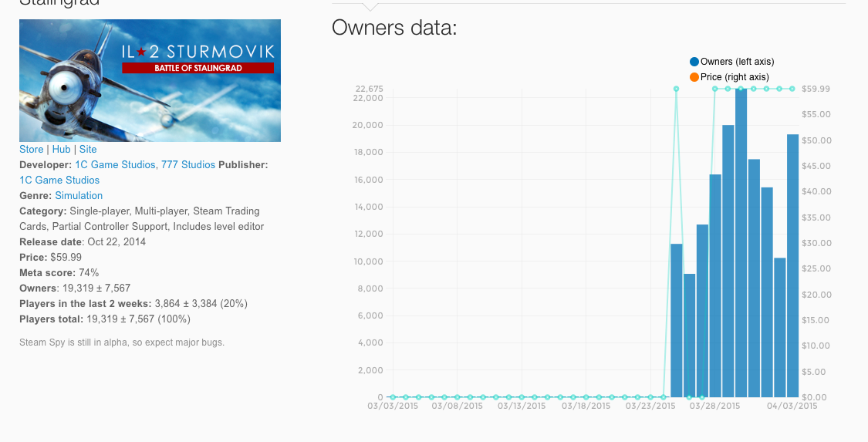Open the 1C Game Studios publisher link
The width and height of the screenshot is (868, 442).
click(x=59, y=181)
